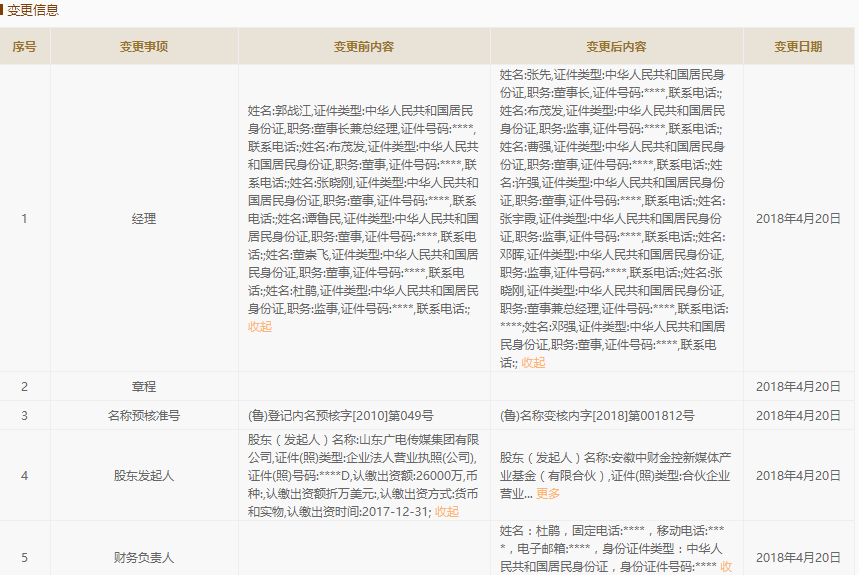Click serial number 3 cell
This screenshot has width=859, height=575.
click(25, 416)
